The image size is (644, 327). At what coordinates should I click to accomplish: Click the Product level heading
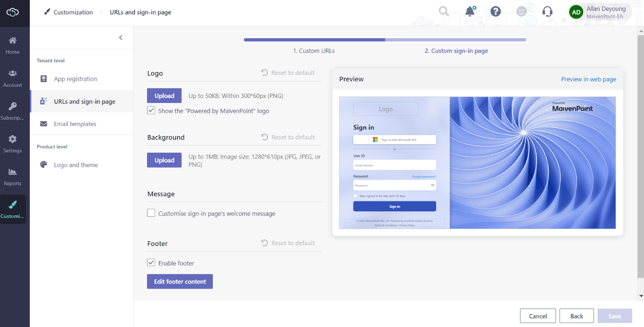[x=52, y=147]
